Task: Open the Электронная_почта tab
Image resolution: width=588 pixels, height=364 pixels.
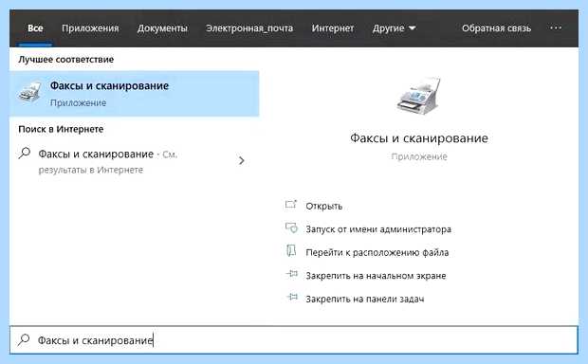Action: [249, 28]
